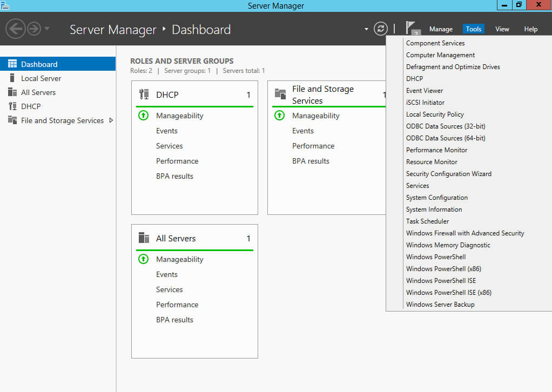This screenshot has height=392, width=552.
Task: Launch Windows PowerShell ISE
Action: click(x=441, y=281)
